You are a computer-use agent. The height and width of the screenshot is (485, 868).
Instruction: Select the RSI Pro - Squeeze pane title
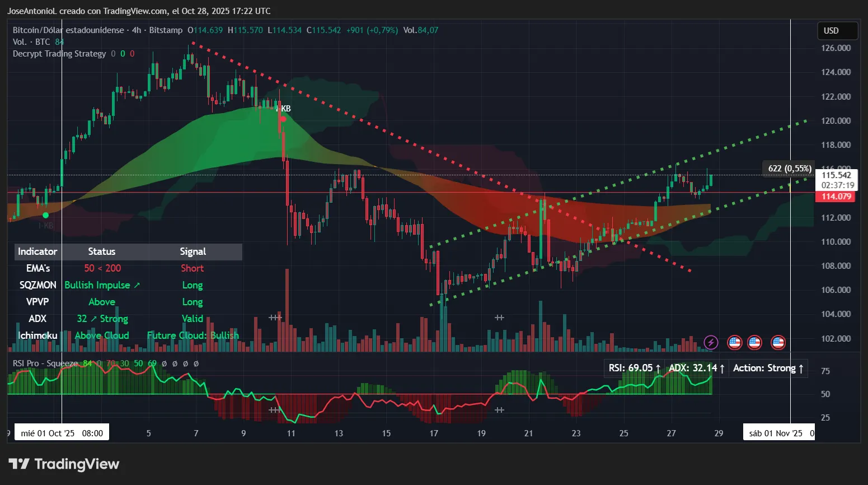[46, 363]
